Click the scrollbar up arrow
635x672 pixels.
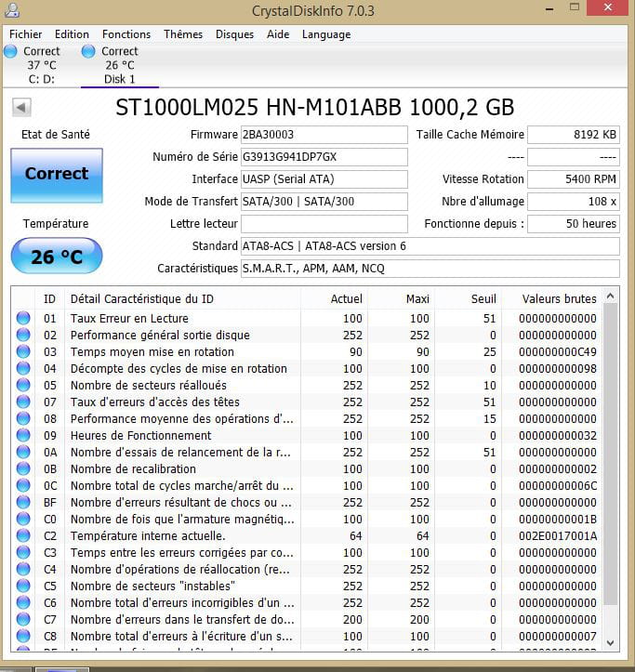click(611, 296)
